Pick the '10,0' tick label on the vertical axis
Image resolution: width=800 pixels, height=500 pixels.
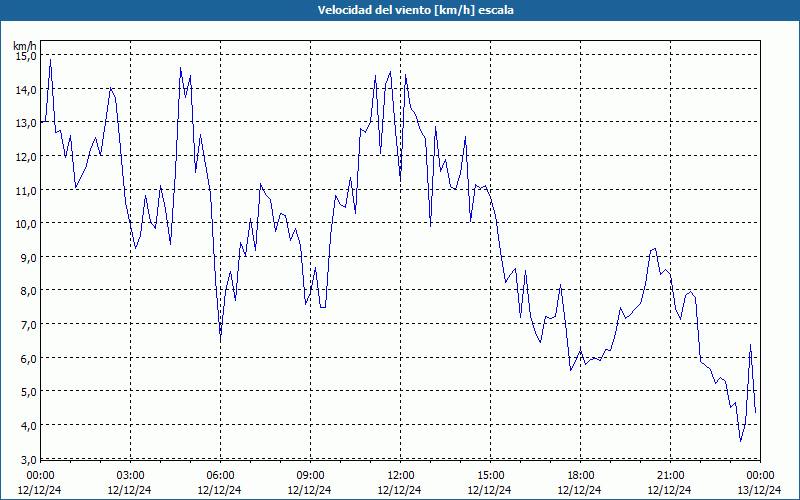[x=26, y=224]
